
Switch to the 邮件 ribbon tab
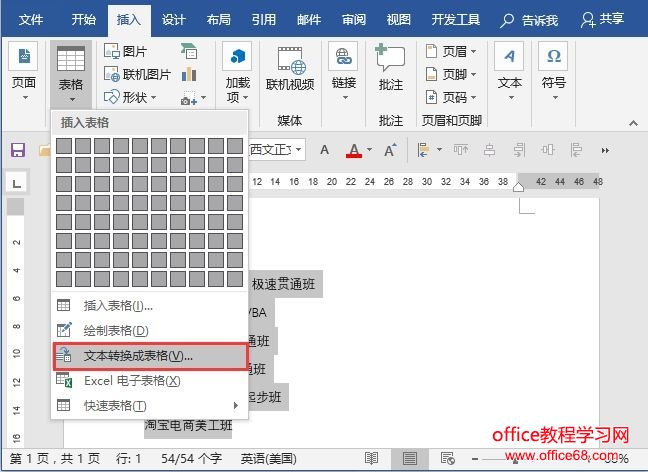click(309, 19)
